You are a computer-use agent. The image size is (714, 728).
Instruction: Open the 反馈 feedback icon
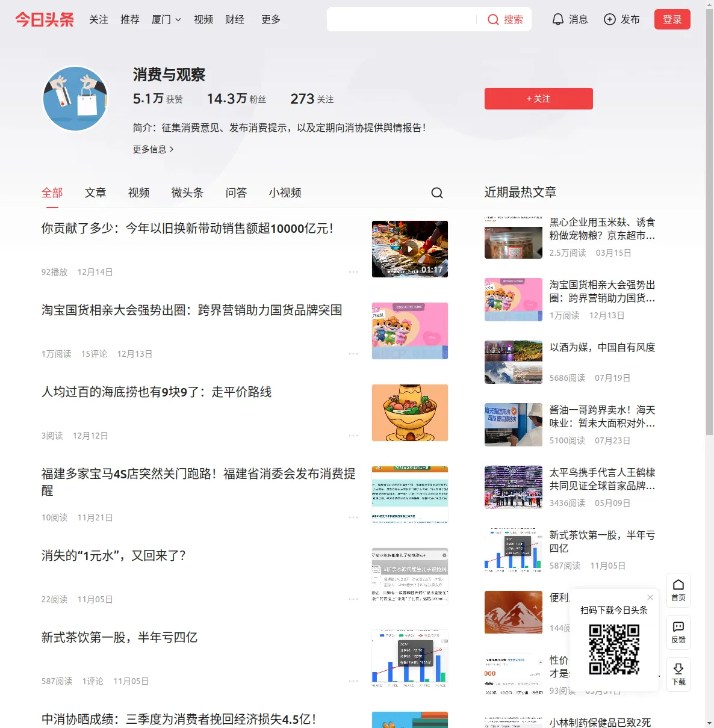[678, 626]
